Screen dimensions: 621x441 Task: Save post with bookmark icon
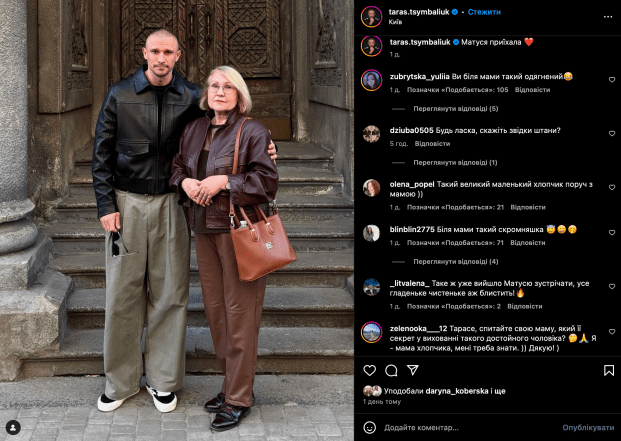click(609, 370)
